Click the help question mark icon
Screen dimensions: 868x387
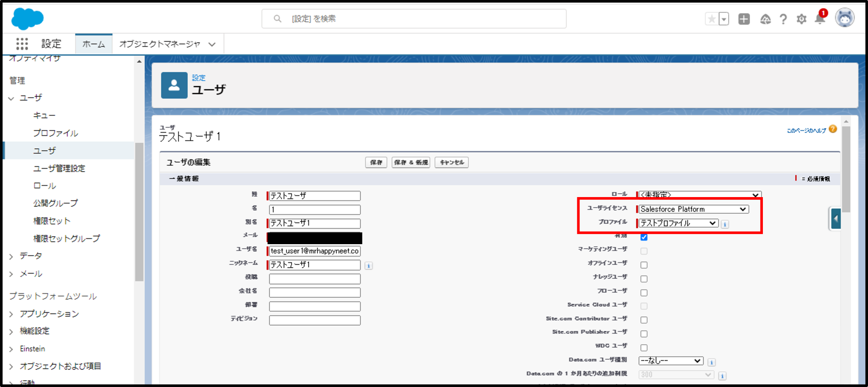(x=783, y=19)
